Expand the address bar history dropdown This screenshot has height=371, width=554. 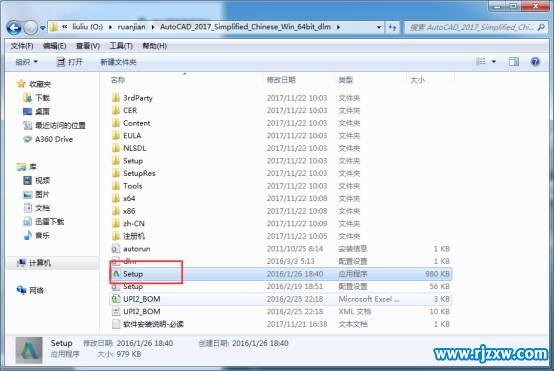click(379, 27)
